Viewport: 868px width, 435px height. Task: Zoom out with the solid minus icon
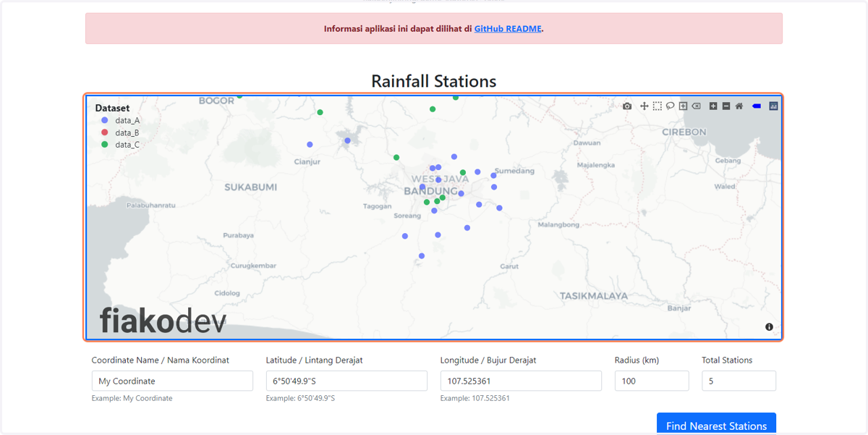click(x=726, y=106)
